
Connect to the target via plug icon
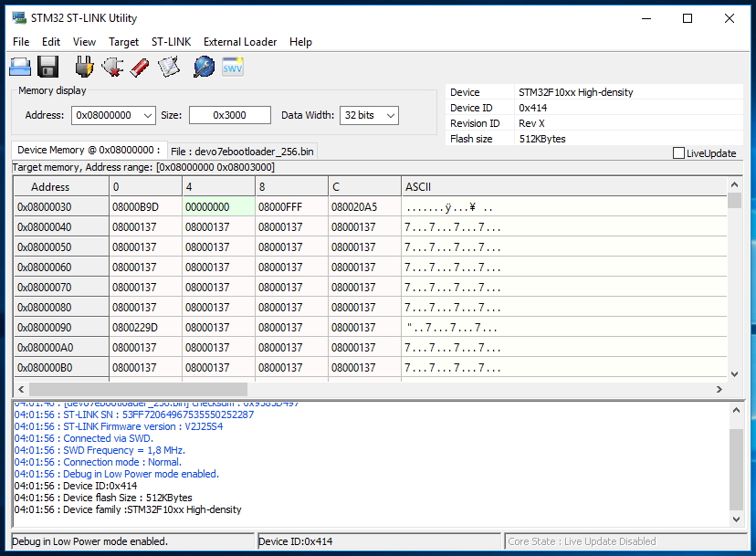[x=84, y=67]
